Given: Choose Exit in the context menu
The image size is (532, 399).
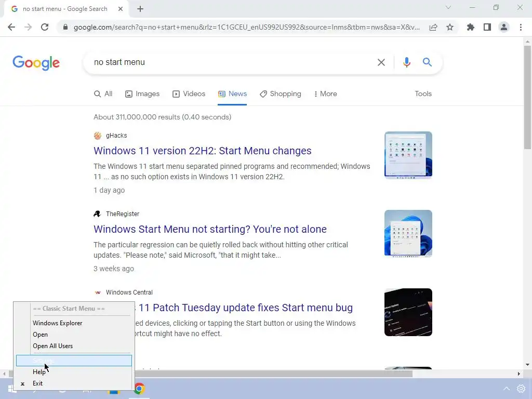Looking at the screenshot, I should click(74, 383).
